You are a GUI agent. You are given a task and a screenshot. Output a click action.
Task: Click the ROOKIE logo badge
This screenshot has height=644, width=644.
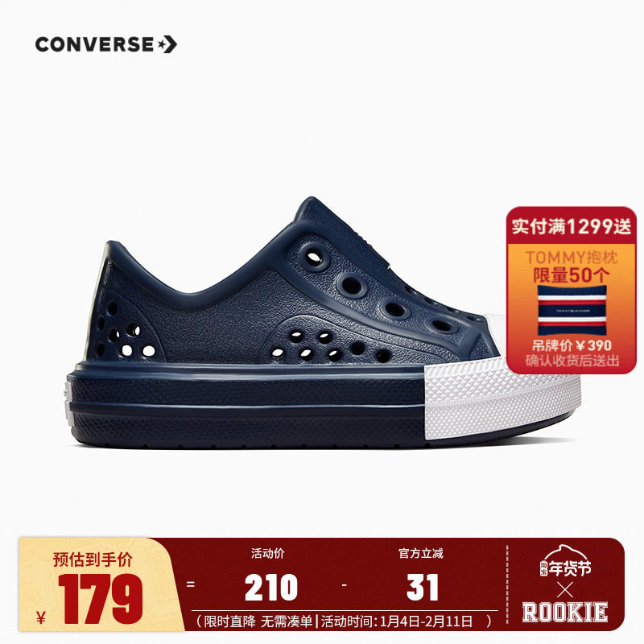point(565,613)
